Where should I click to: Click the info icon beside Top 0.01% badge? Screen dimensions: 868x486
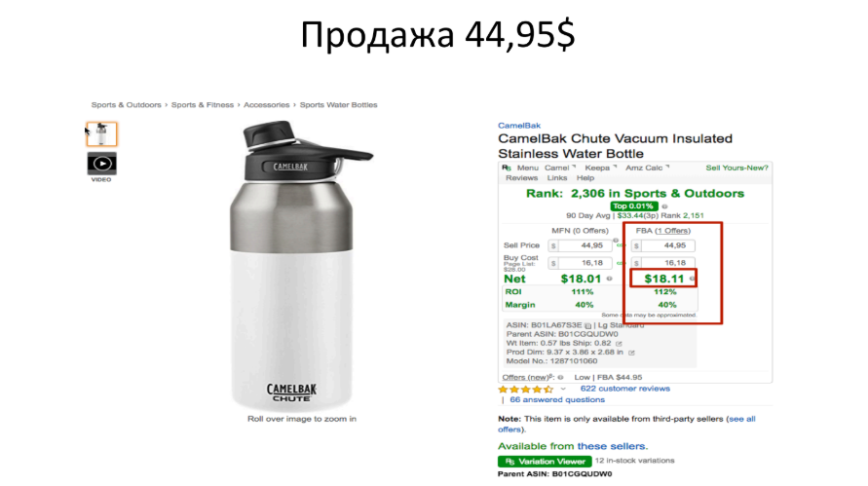pyautogui.click(x=664, y=206)
